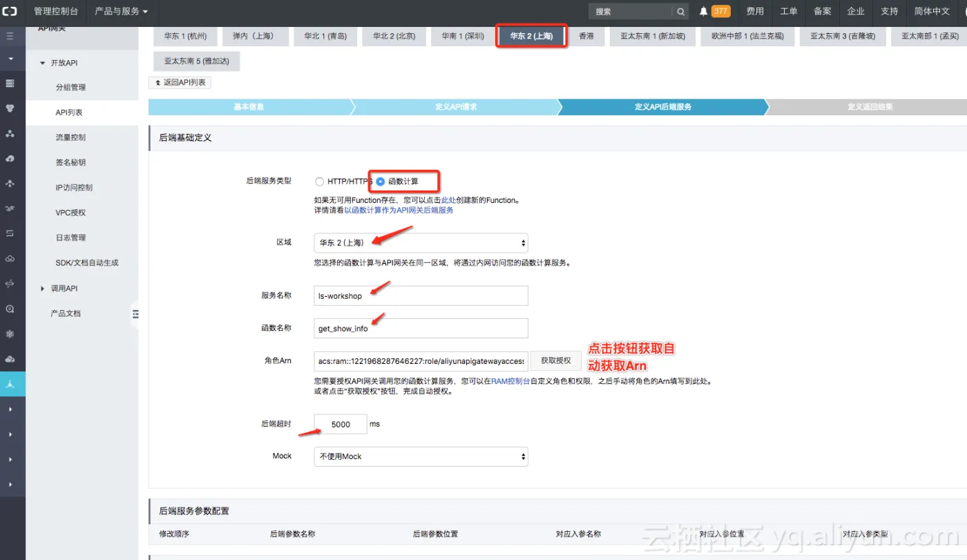The width and height of the screenshot is (967, 560).
Task: Click the 函数名称 input field
Action: point(421,328)
